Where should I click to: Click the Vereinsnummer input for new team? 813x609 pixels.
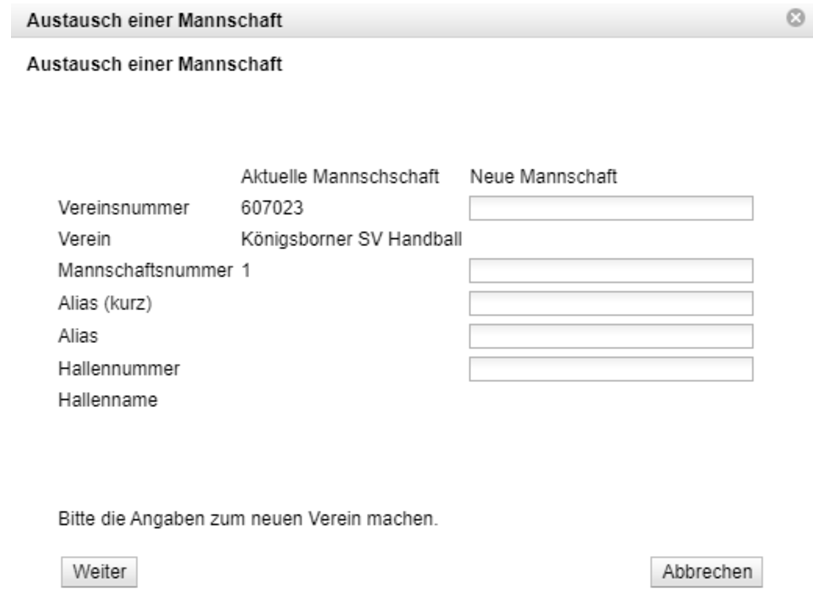pyautogui.click(x=610, y=208)
